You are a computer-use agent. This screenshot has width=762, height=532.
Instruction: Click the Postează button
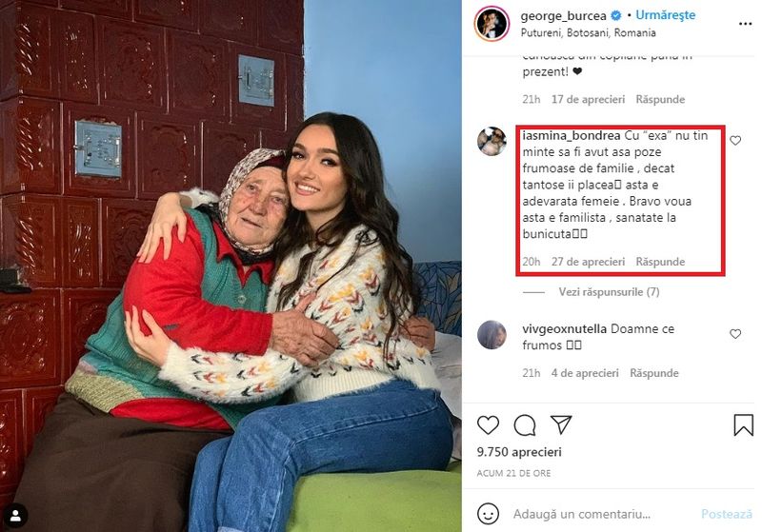click(x=726, y=514)
